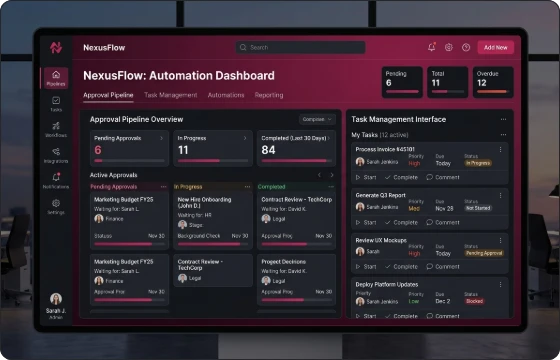Viewport: 560px width, 360px height.
Task: Open Workflows in the sidebar
Action: coord(56,130)
